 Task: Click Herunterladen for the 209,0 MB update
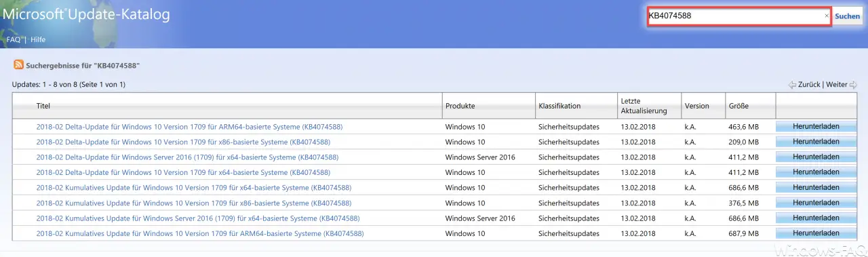tap(816, 142)
